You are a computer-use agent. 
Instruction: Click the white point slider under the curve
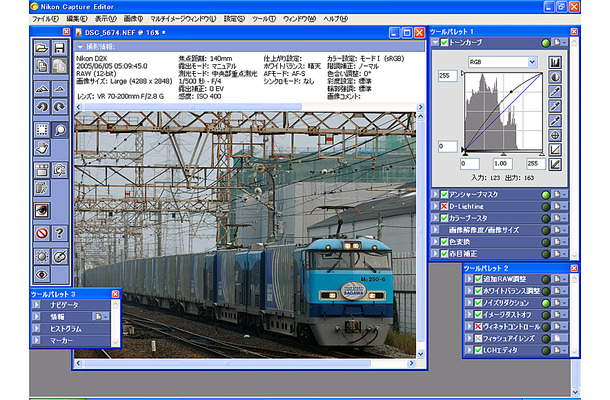pyautogui.click(x=541, y=154)
